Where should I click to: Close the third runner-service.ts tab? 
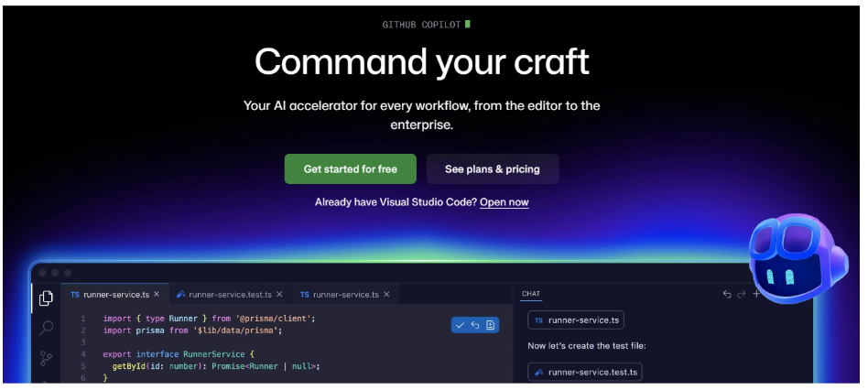coord(386,294)
